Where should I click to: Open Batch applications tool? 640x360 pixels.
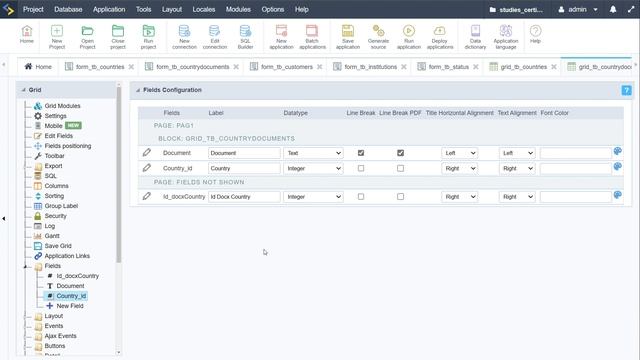(x=312, y=37)
